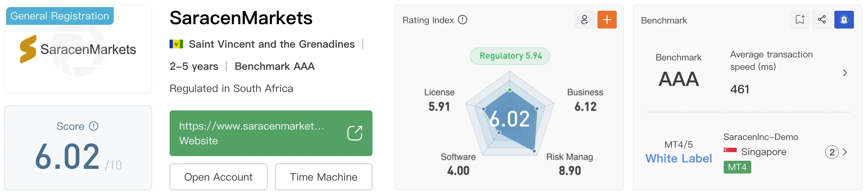Click the Benchmark panel title
The image size is (868, 196).
click(x=664, y=20)
